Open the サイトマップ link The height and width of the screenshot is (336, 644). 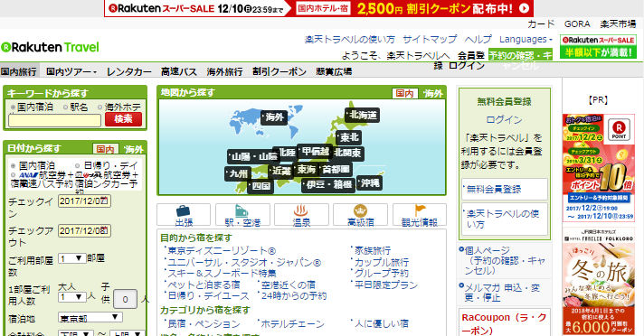(430, 40)
